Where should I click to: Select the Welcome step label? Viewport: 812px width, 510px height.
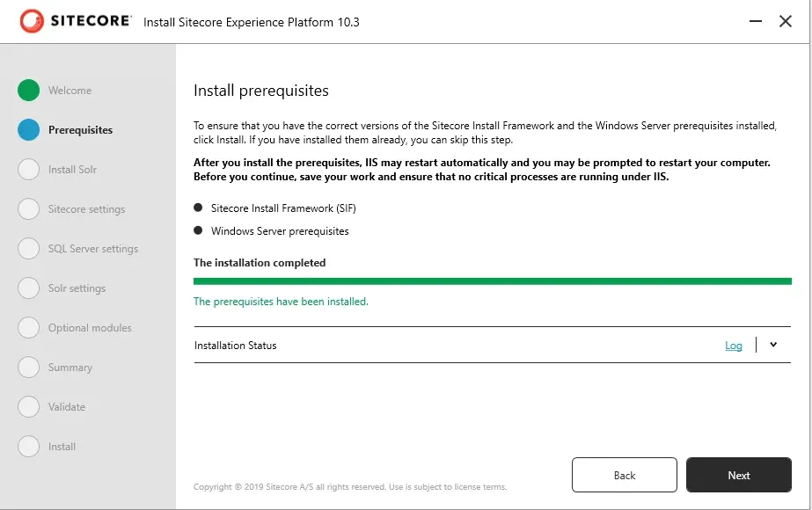click(x=69, y=91)
